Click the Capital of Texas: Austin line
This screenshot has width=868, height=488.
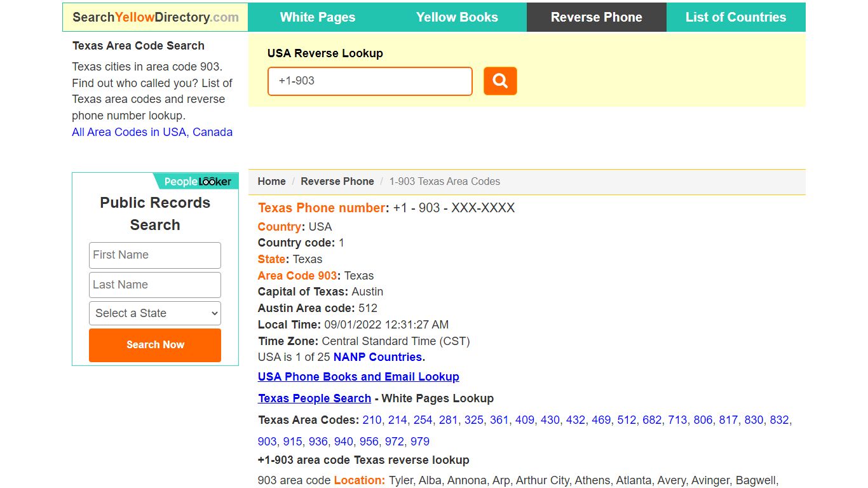(x=320, y=292)
